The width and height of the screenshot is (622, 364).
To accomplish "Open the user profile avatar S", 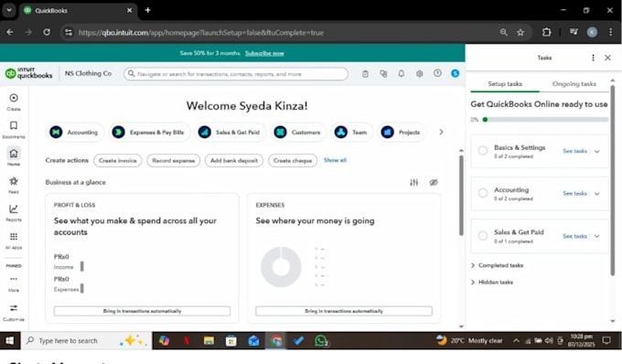I will point(455,73).
